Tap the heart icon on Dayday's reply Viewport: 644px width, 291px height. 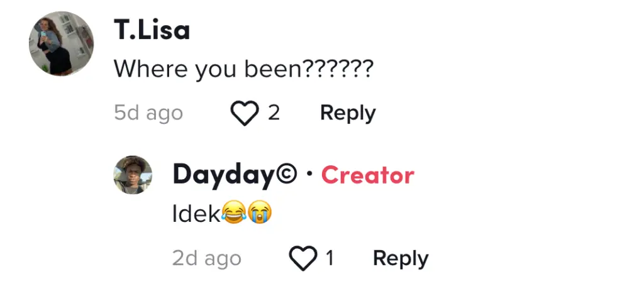point(303,258)
